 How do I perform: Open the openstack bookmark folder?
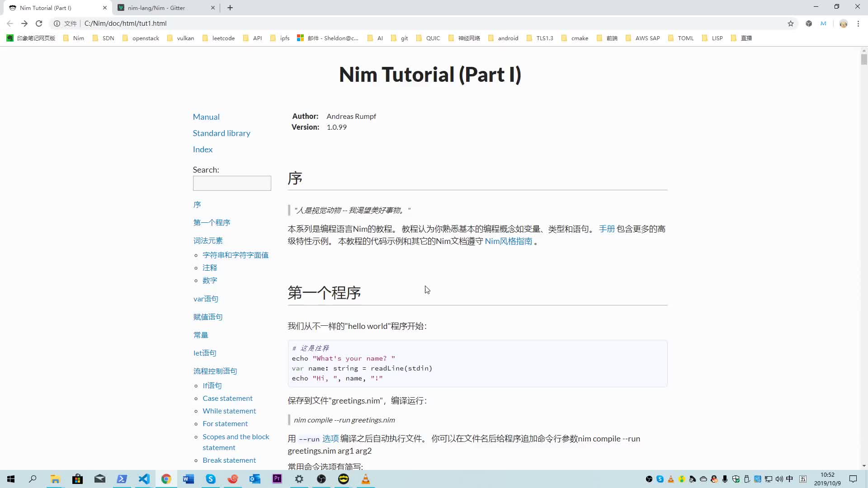pyautogui.click(x=141, y=38)
